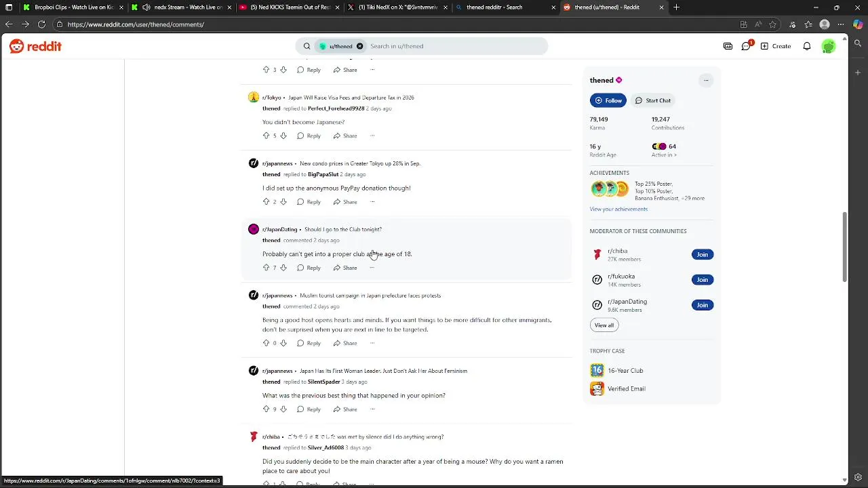Open the chat icon with notification badge
Screen dimensions: 868x488
746,46
